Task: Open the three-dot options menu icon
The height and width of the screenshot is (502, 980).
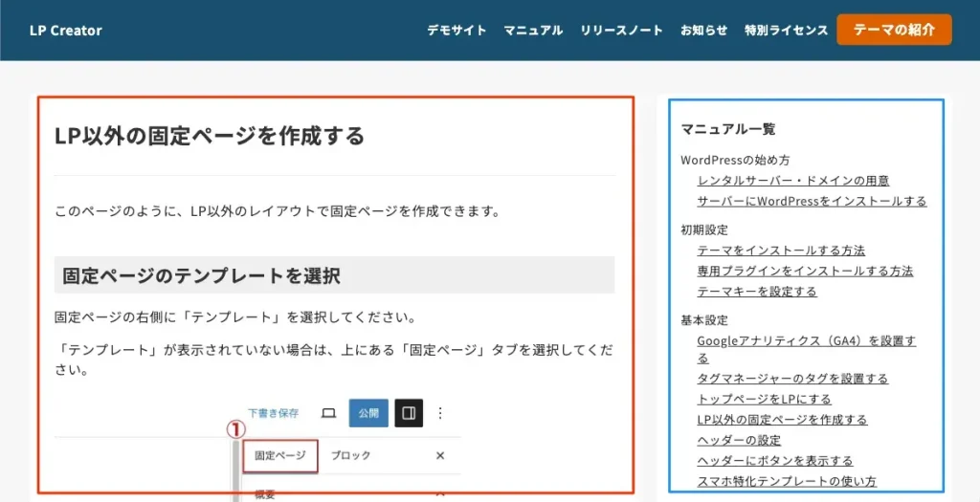Action: click(440, 413)
